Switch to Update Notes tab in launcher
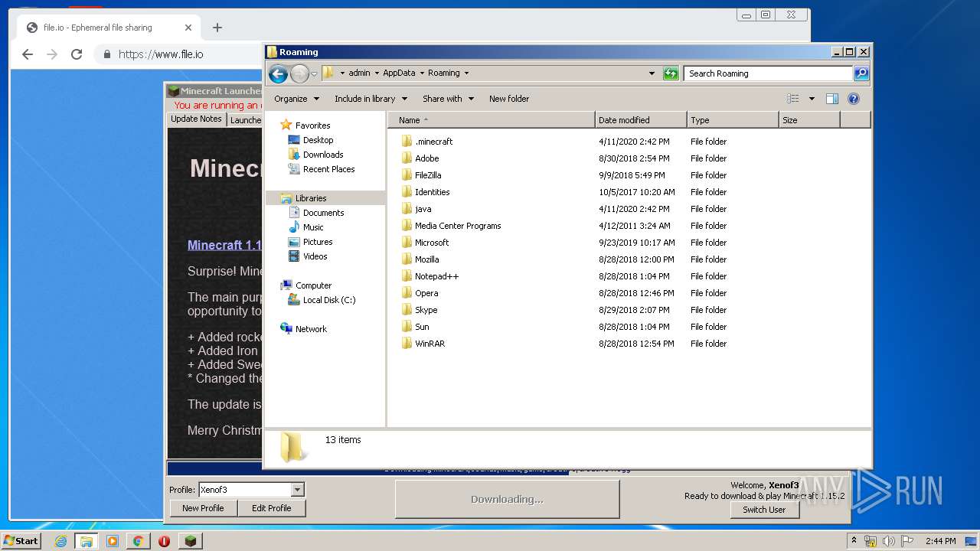The width and height of the screenshot is (980, 551). pos(196,119)
